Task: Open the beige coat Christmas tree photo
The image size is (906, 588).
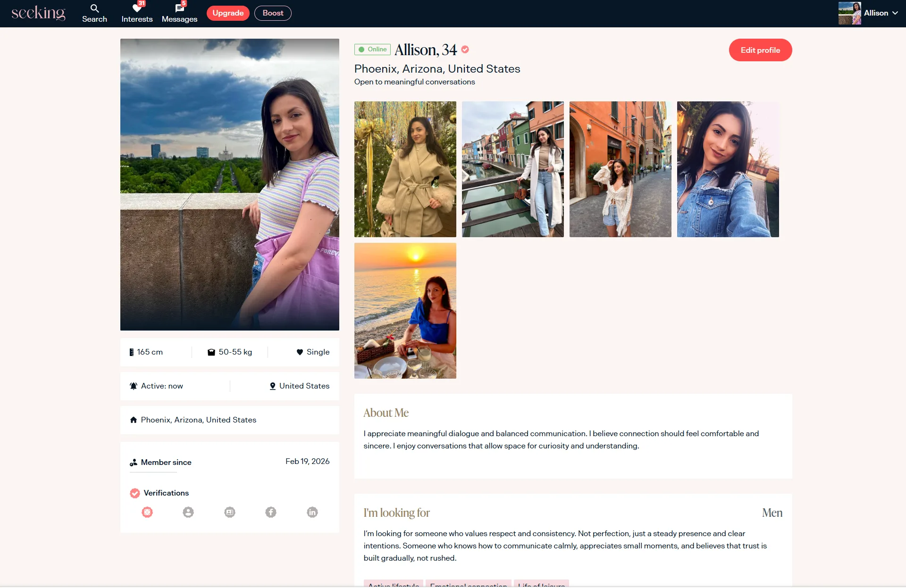Action: 405,169
